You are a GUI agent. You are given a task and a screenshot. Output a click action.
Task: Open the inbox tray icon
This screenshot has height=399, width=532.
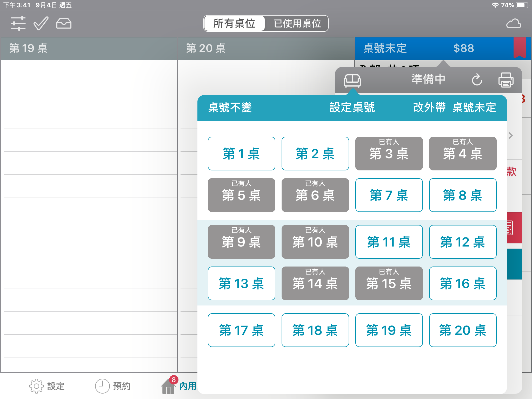pyautogui.click(x=64, y=24)
